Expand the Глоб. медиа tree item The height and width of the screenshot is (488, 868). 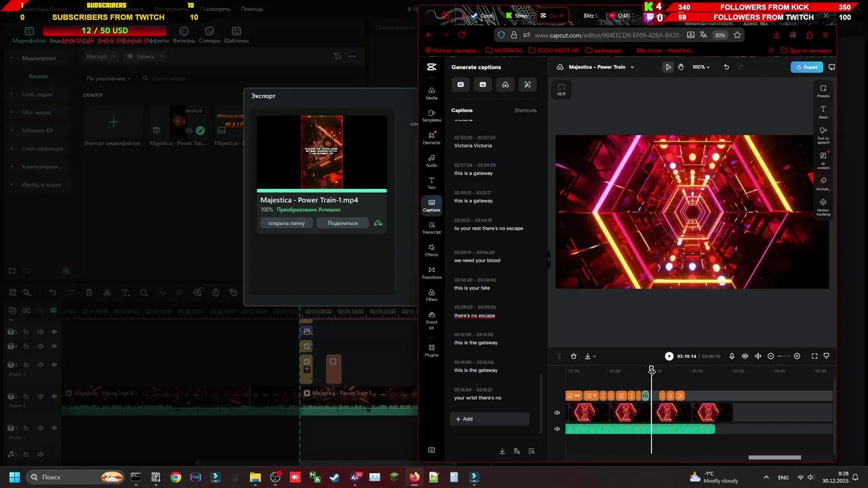click(x=12, y=94)
